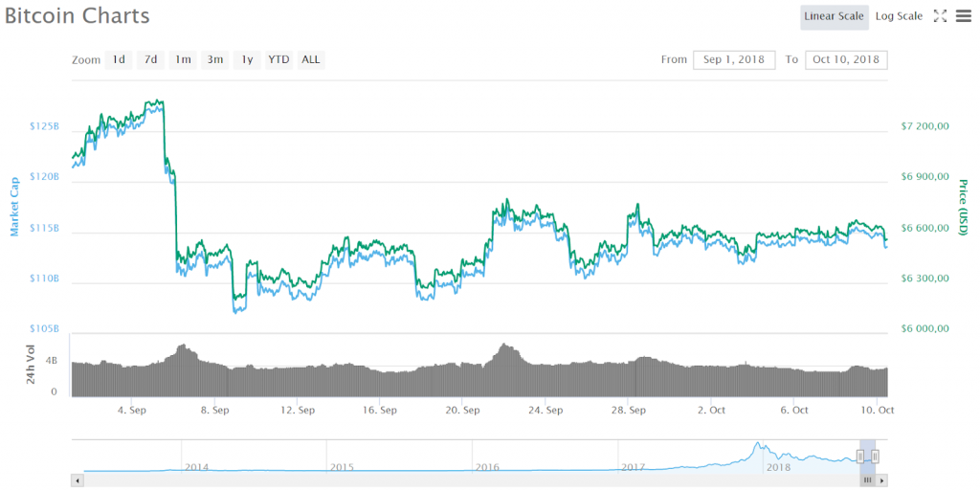Switch to Linear Scale

tap(834, 16)
